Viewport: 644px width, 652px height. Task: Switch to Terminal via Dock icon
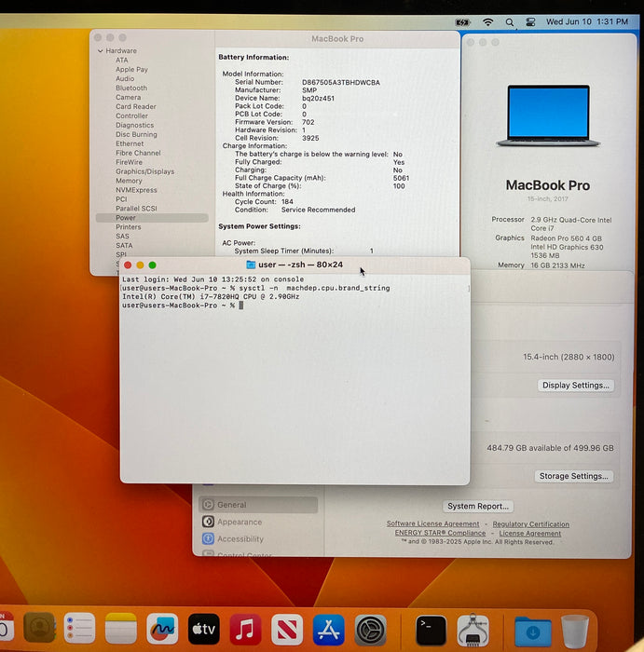431,631
